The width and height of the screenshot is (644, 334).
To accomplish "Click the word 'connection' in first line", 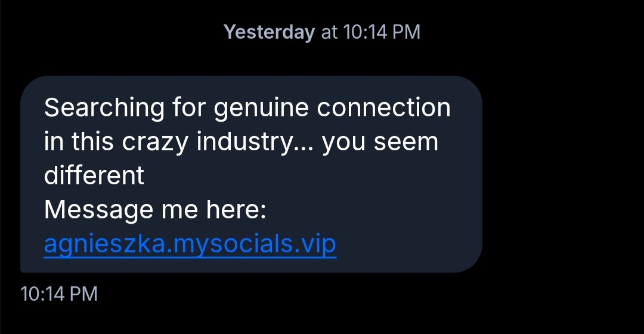I will tap(383, 109).
